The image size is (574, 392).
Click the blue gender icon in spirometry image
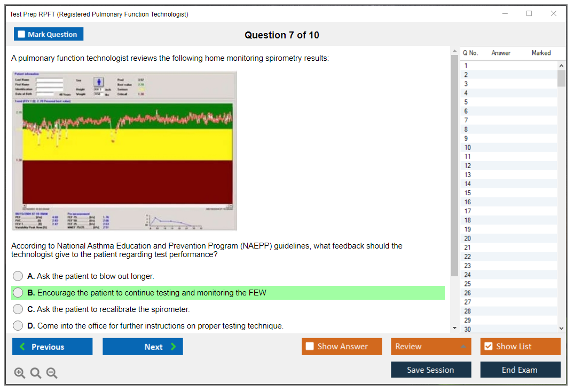tap(99, 82)
